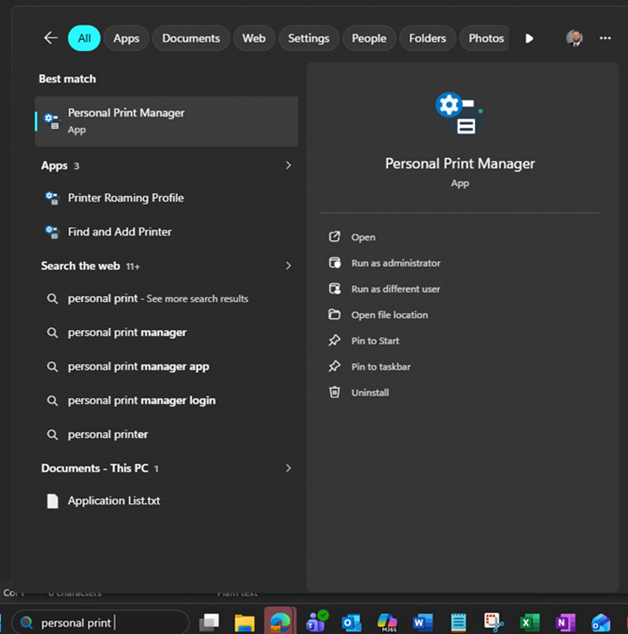Click the Find and Add Printer icon

click(52, 232)
